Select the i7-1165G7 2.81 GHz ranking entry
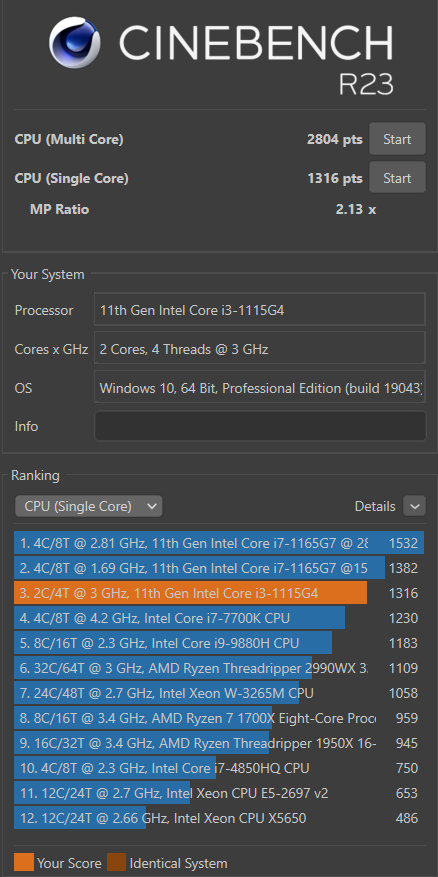Screen dimensions: 438x877 (x=219, y=543)
